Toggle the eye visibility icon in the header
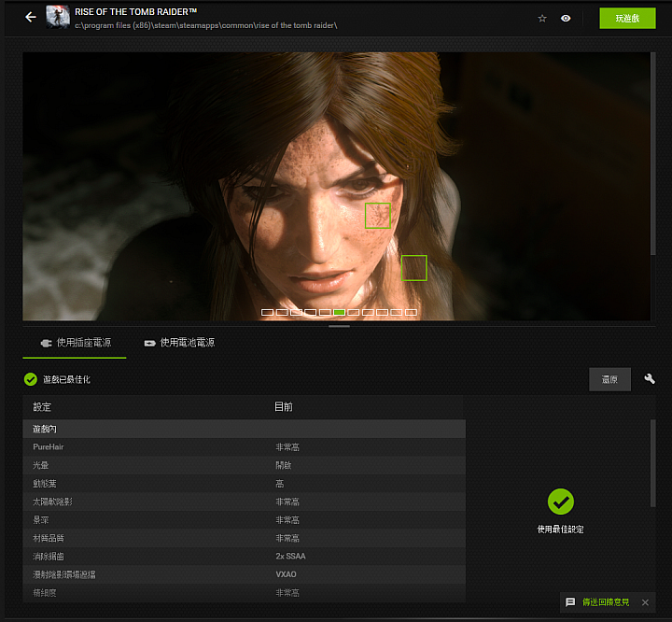The width and height of the screenshot is (672, 622). (566, 18)
